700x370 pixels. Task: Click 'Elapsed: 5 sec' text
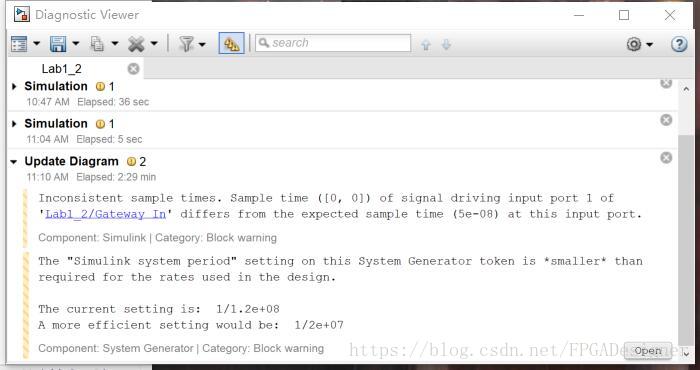[109, 139]
